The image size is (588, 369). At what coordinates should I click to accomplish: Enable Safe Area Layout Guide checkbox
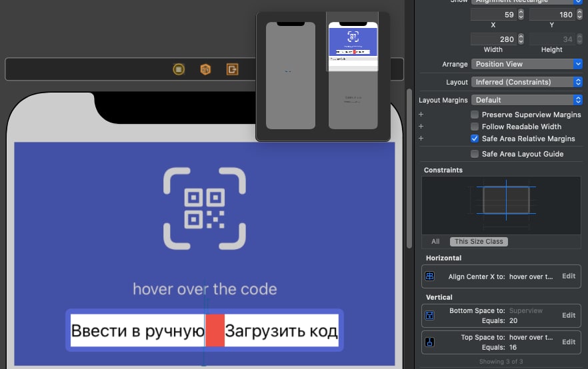[475, 154]
